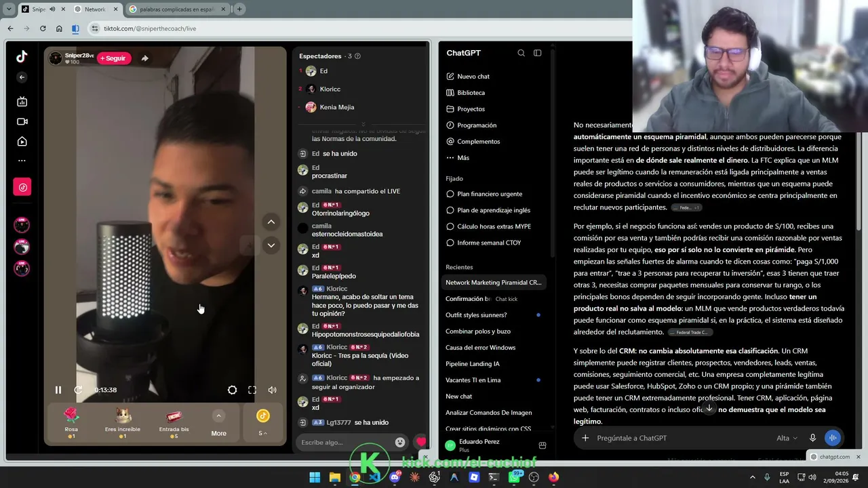868x488 pixels.
Task: Search chats in ChatGPT sidebar
Action: [521, 53]
